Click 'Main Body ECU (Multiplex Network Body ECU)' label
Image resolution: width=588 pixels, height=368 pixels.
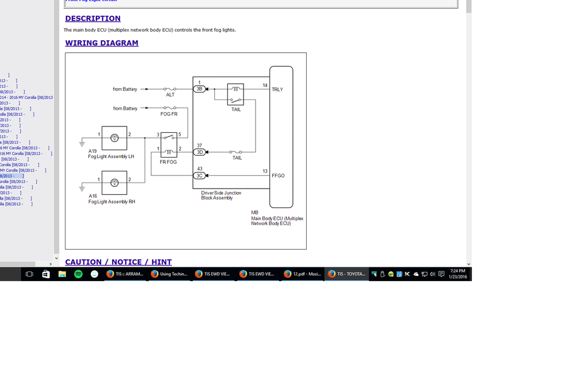tap(277, 221)
